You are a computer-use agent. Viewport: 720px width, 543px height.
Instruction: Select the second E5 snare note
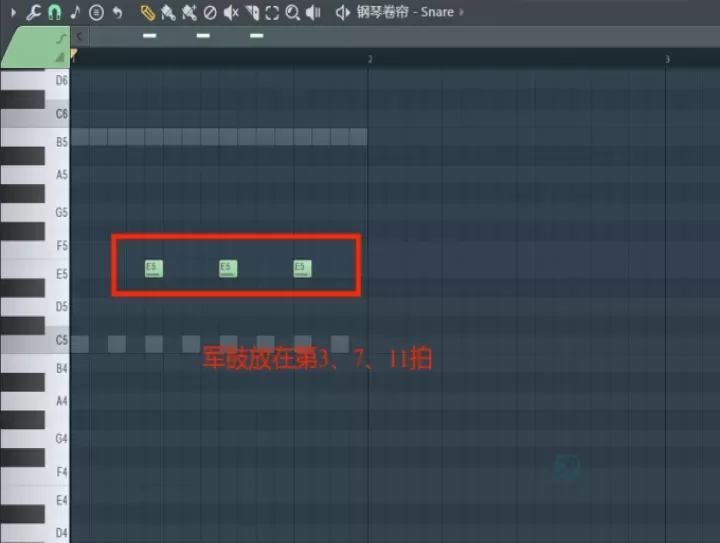[x=228, y=269]
